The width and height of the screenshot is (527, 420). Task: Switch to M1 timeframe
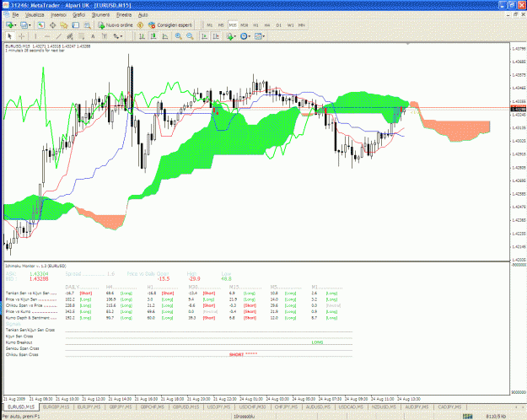(x=210, y=25)
